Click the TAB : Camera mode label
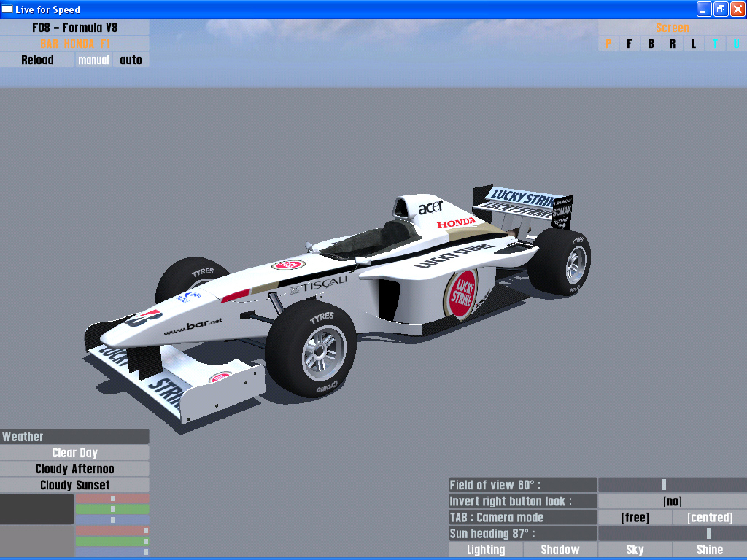The height and width of the screenshot is (560, 747). coord(523,518)
